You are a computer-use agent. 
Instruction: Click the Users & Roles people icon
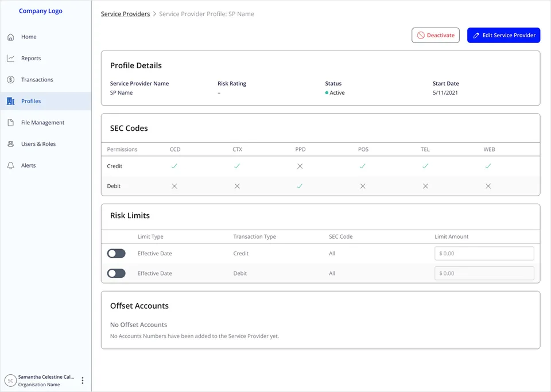pyautogui.click(x=10, y=144)
